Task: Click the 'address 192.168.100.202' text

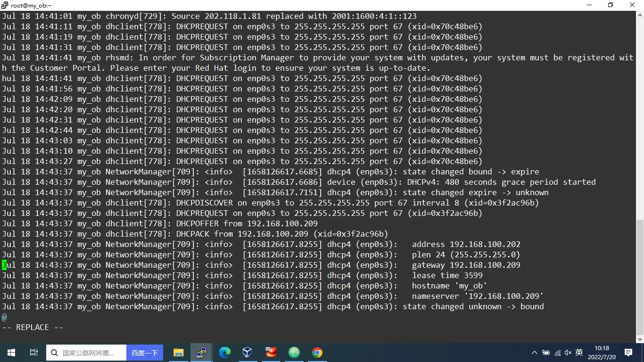Action: (x=466, y=244)
